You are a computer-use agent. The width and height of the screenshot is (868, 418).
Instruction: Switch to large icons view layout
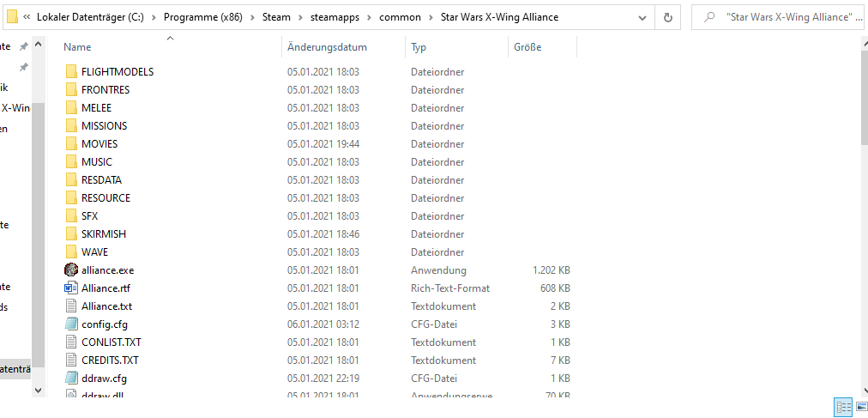[x=861, y=408]
